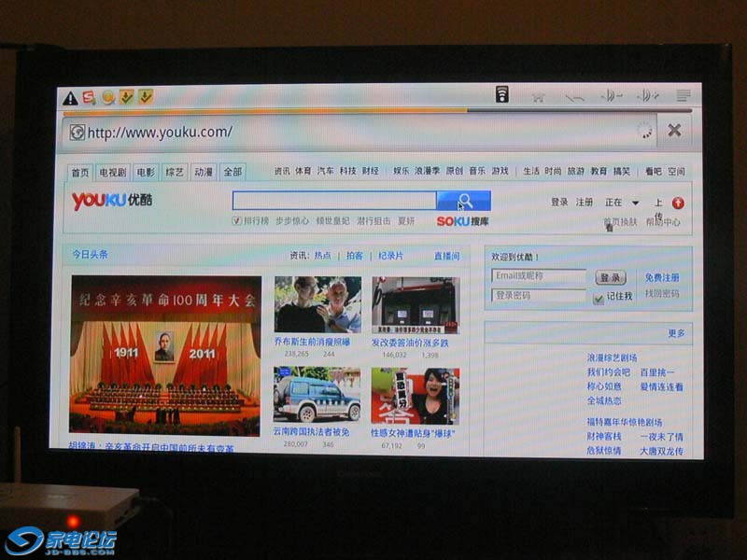Open the first download-complete notification icon

click(x=126, y=97)
